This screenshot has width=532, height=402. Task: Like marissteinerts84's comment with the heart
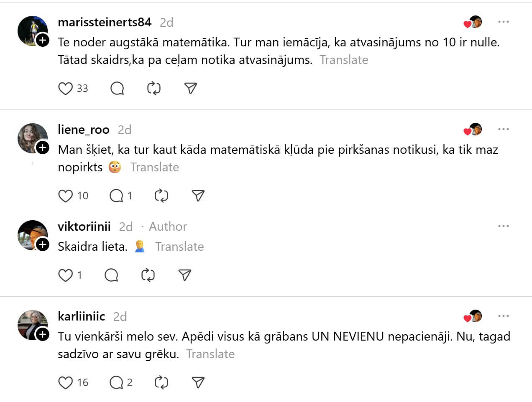click(x=65, y=89)
